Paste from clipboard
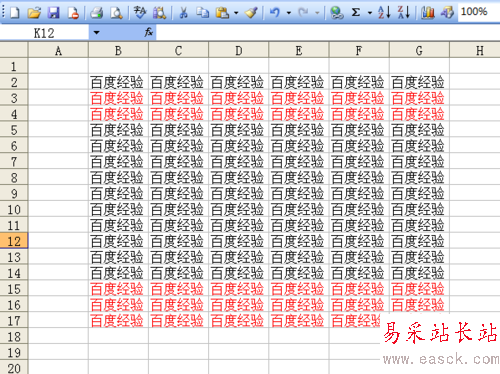This screenshot has width=500, height=374. (x=222, y=13)
